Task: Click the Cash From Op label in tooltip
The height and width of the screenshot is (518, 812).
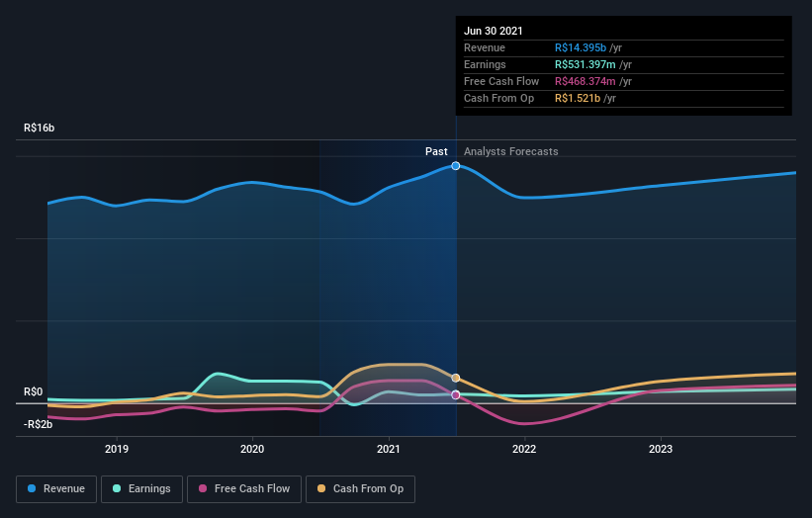Action: [498, 98]
